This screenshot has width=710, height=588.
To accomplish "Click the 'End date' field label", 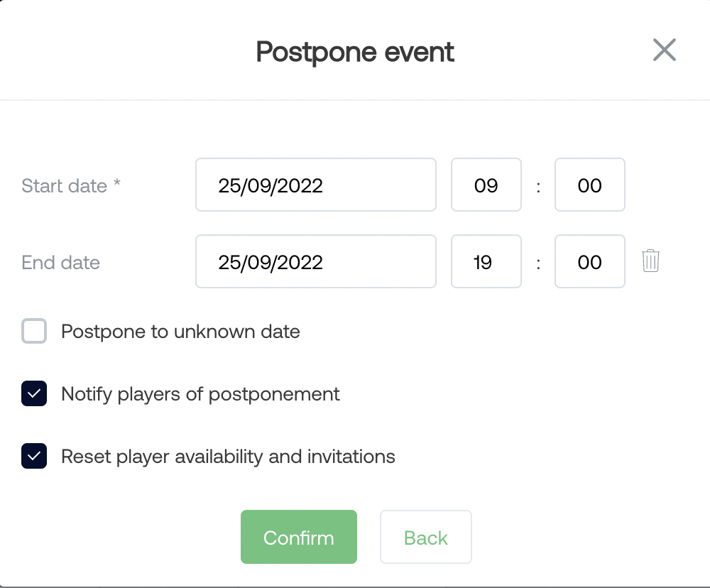I will pos(60,262).
